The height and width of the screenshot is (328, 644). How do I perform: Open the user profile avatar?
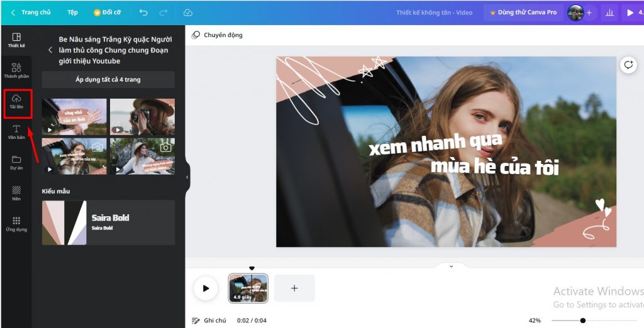click(575, 13)
